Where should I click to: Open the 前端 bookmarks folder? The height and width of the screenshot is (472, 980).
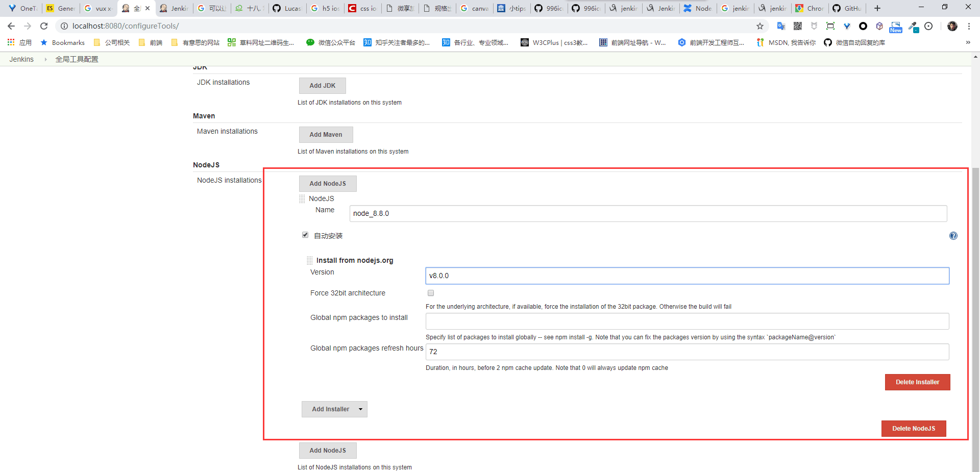(151, 42)
